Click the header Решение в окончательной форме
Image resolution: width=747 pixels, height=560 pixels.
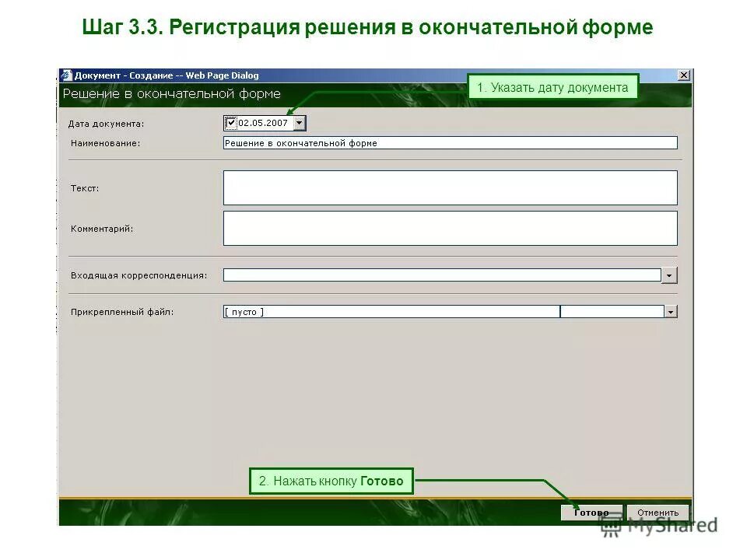(171, 94)
